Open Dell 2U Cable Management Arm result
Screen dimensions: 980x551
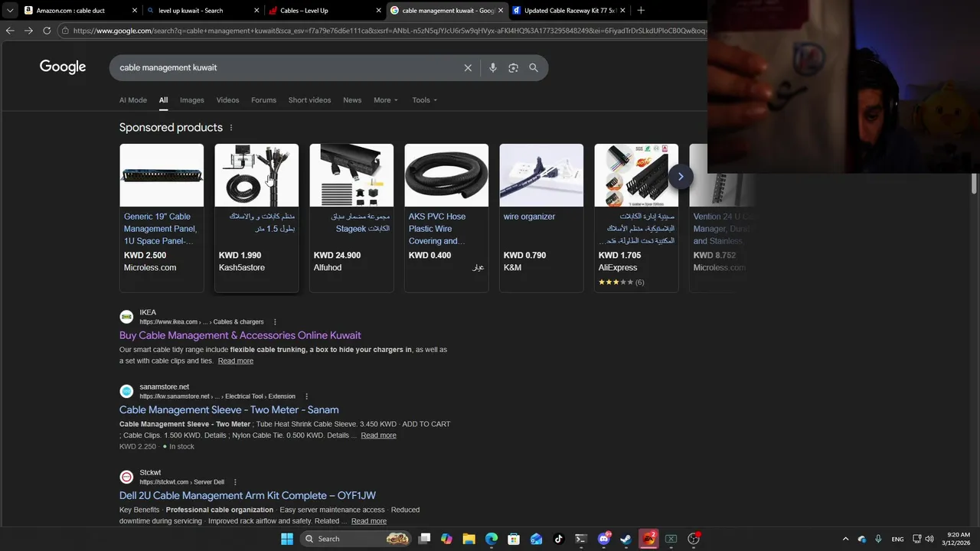click(247, 496)
